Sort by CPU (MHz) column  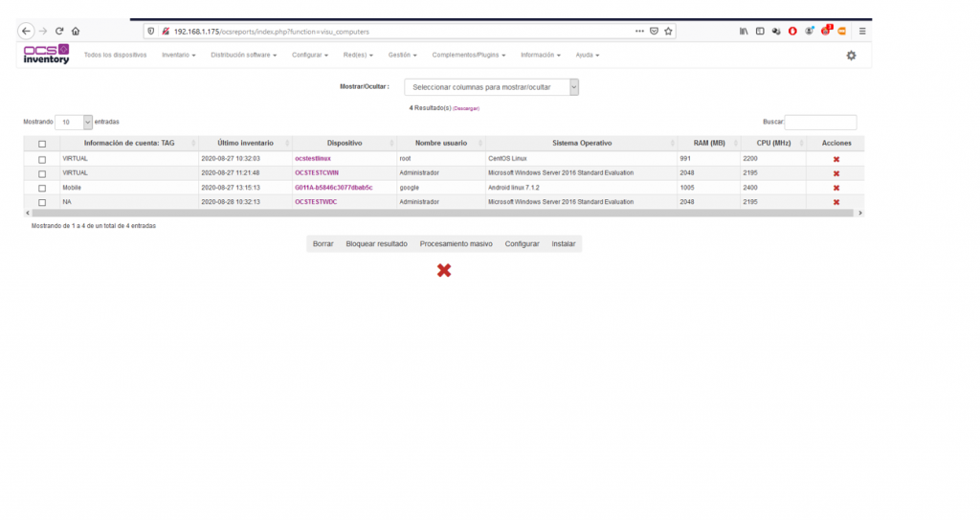773,144
